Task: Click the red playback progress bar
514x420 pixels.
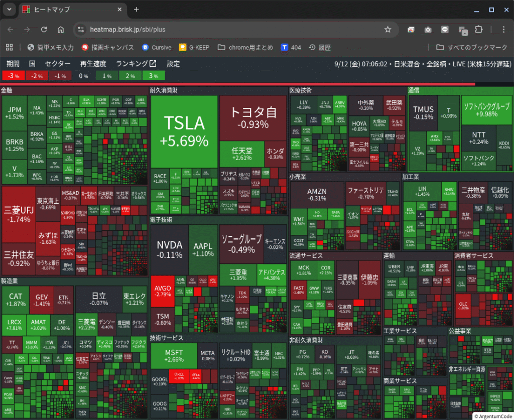Action: pyautogui.click(x=237, y=84)
